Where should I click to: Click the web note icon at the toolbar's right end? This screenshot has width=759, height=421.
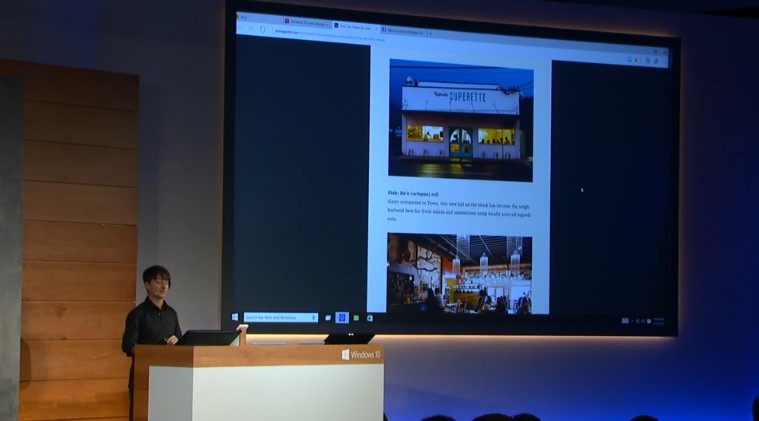[x=655, y=62]
